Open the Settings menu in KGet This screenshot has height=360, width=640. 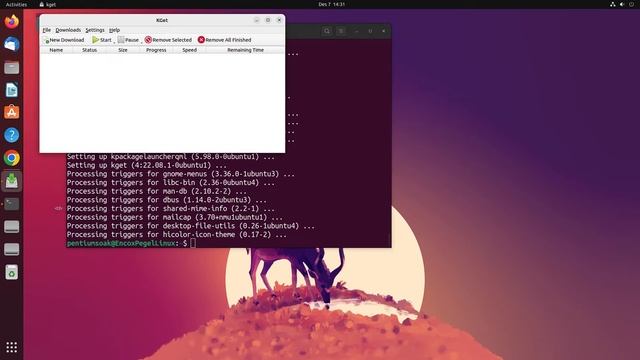(95, 30)
